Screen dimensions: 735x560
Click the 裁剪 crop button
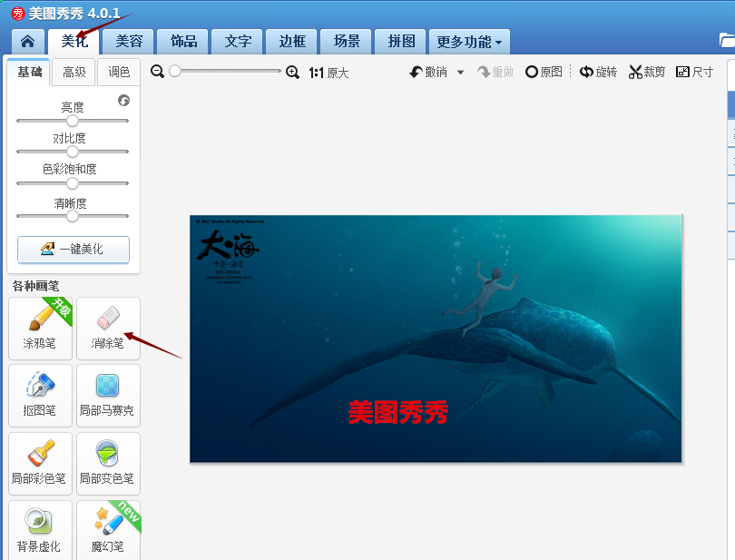[x=647, y=73]
